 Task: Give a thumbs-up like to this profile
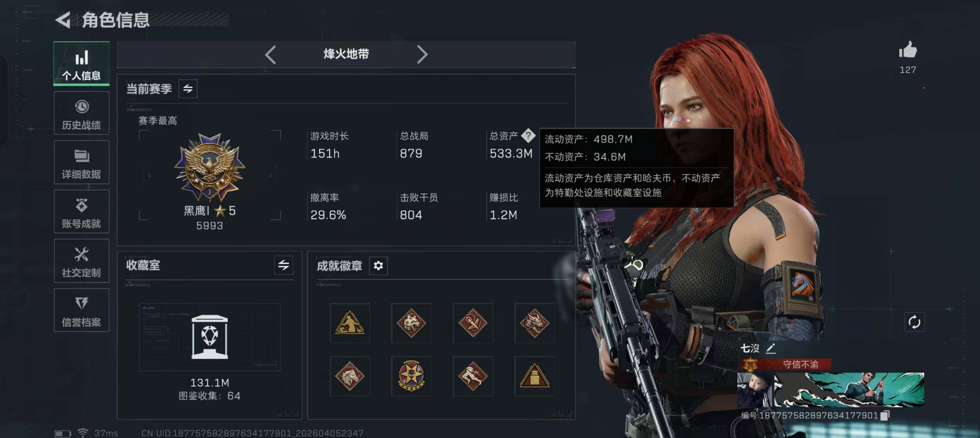[x=908, y=50]
